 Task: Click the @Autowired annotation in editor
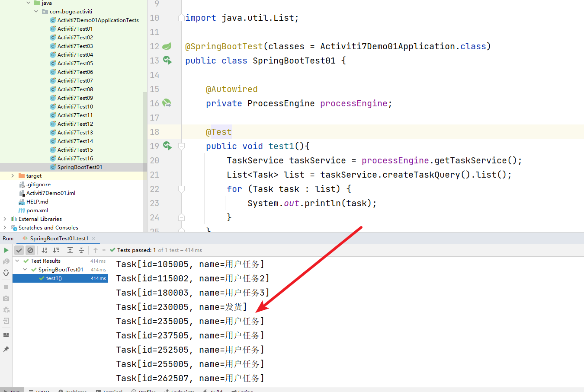click(231, 89)
